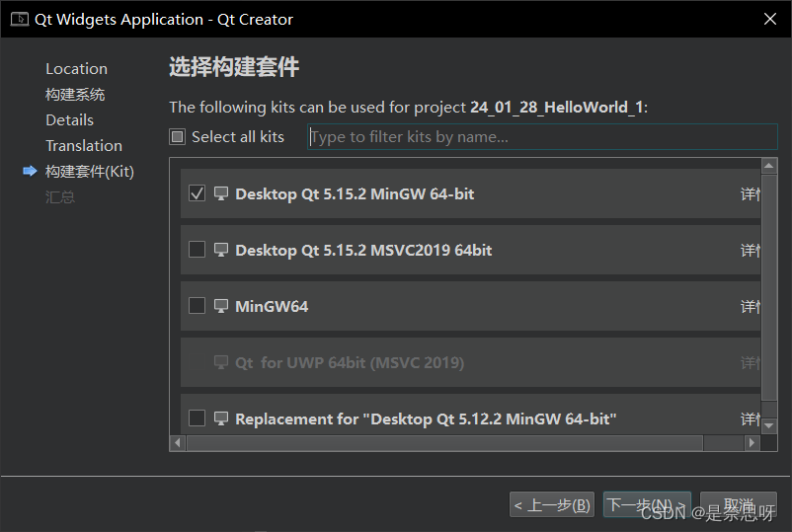Click 构建套件(Kit) step in sidebar
792x532 pixels.
(x=90, y=172)
